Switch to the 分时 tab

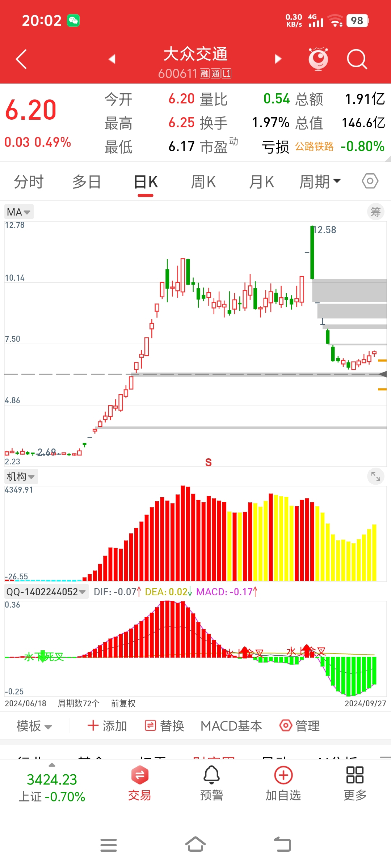tap(29, 182)
